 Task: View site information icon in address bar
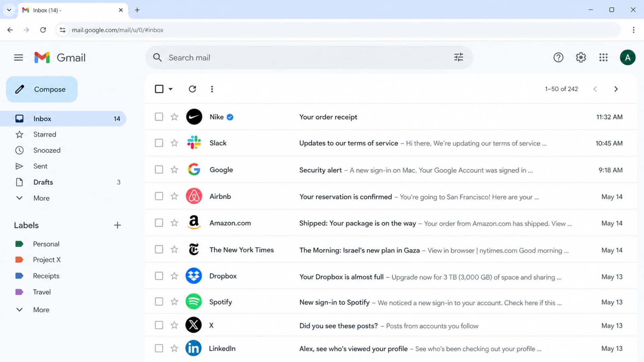[x=62, y=30]
